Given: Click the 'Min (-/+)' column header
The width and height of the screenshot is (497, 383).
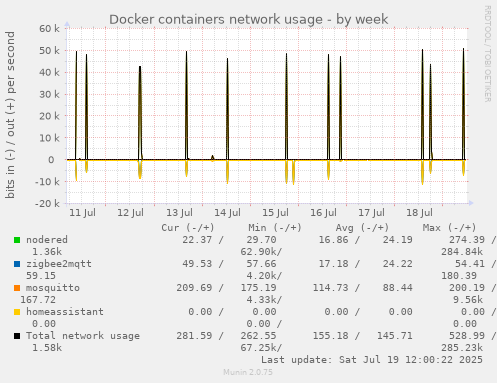Looking at the screenshot, I should click(275, 228).
